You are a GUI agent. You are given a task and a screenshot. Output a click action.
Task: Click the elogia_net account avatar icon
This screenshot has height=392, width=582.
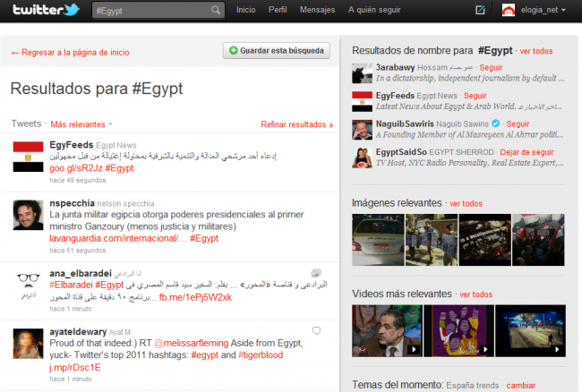pyautogui.click(x=509, y=10)
